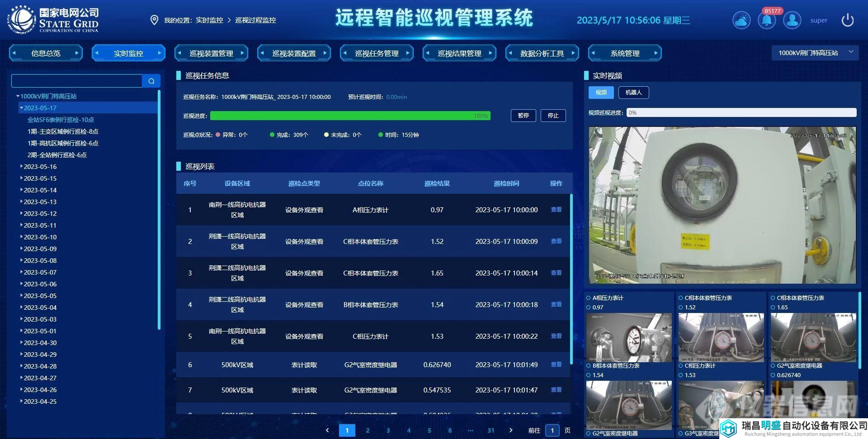
Task: Click the weather cloud icon
Action: pyautogui.click(x=741, y=20)
